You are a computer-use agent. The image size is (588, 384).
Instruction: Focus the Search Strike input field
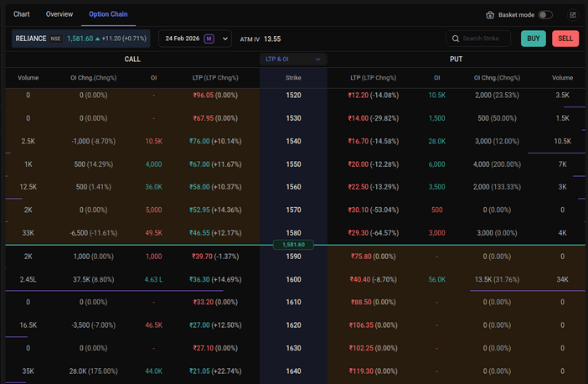click(x=486, y=39)
